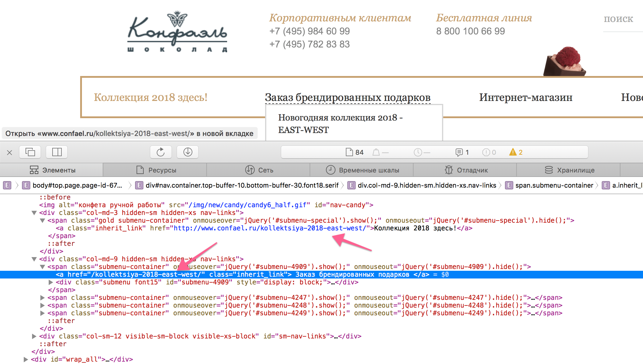Collapse div col-md-3 nav-links node

click(34, 213)
